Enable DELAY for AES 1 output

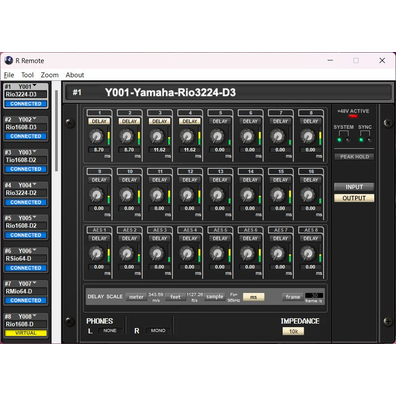tap(99, 238)
